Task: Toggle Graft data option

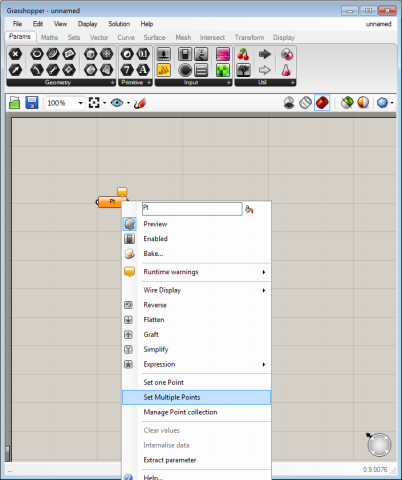Action: 197,334
